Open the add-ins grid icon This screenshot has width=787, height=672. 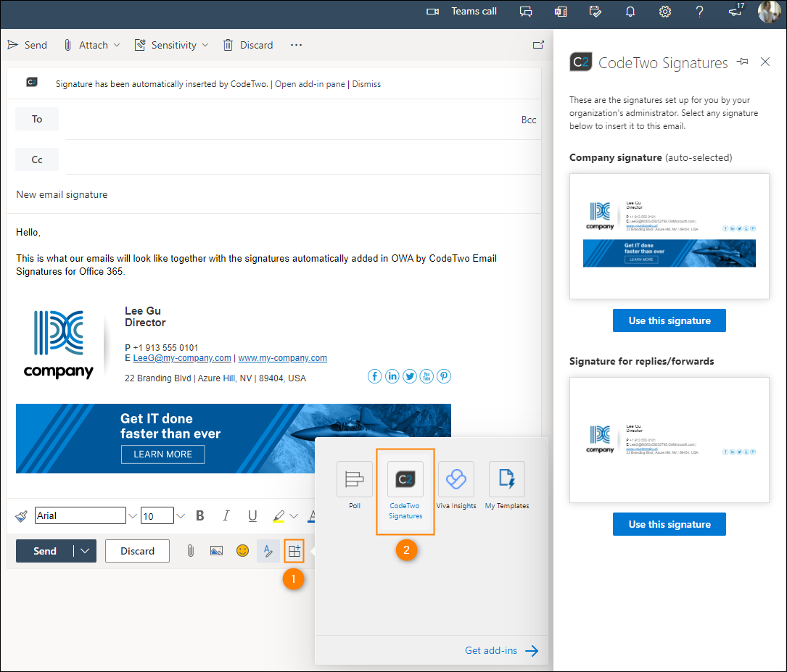pyautogui.click(x=294, y=551)
